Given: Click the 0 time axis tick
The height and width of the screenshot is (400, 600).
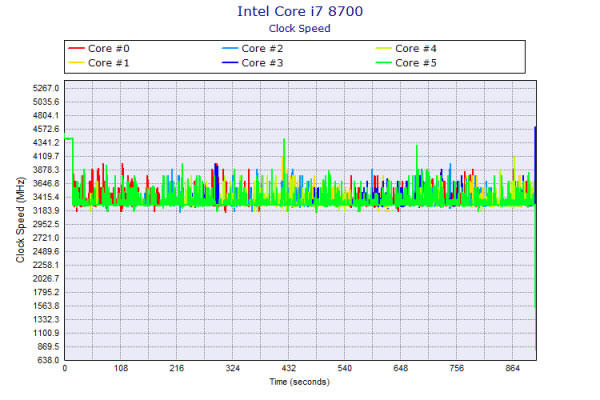Looking at the screenshot, I should point(65,368).
